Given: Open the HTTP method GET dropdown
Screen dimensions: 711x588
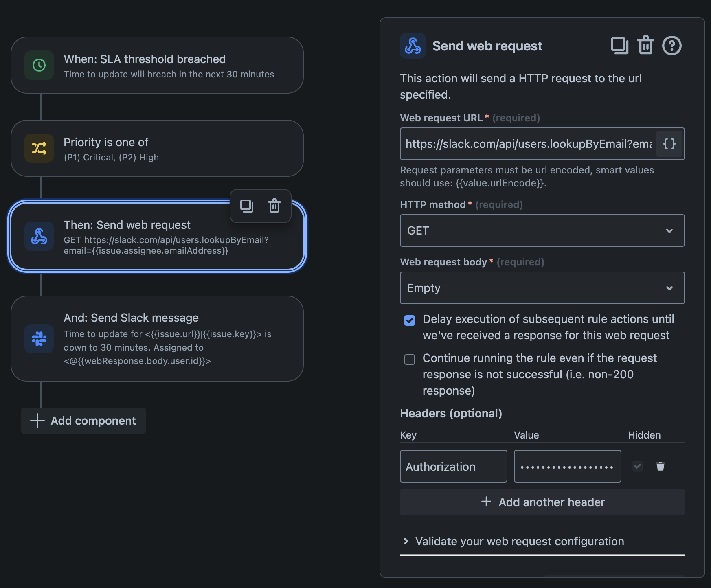Looking at the screenshot, I should 542,230.
